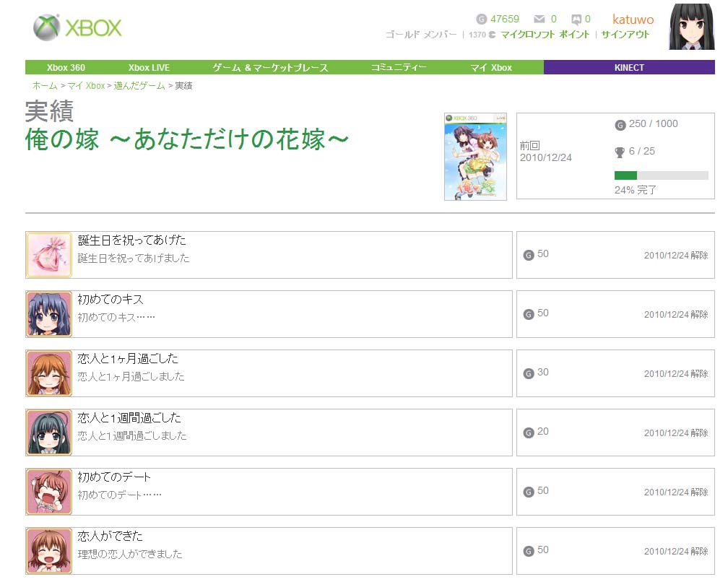Click the 初めてのキス achievement icon
The width and height of the screenshot is (728, 582).
(49, 313)
